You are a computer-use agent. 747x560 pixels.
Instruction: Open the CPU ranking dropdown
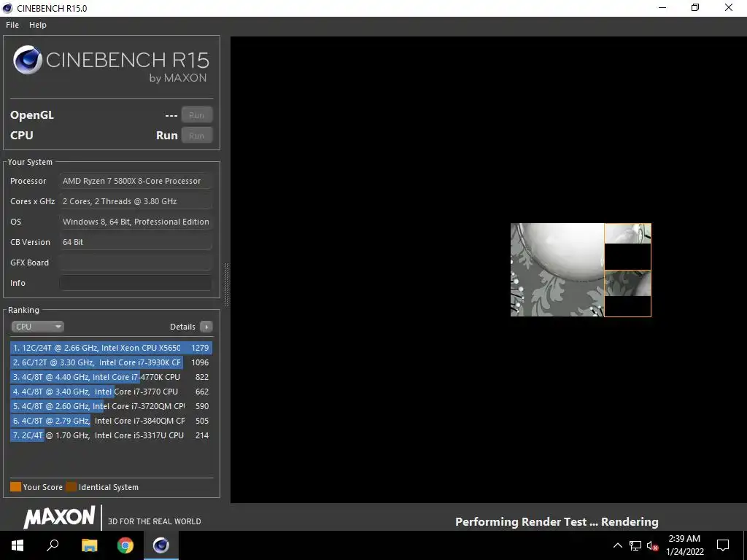tap(38, 327)
